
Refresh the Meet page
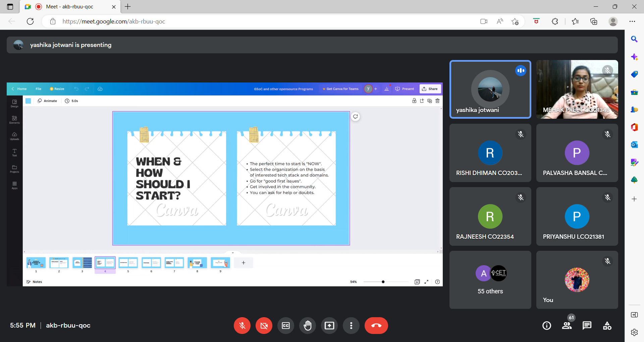[30, 21]
